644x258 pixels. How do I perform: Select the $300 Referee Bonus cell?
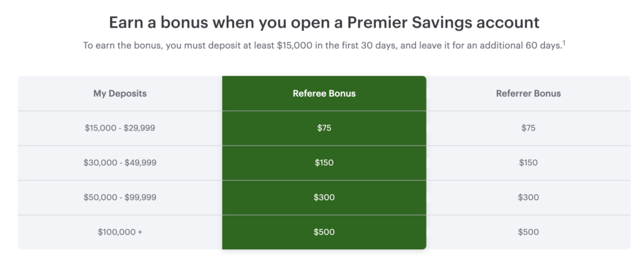(324, 197)
